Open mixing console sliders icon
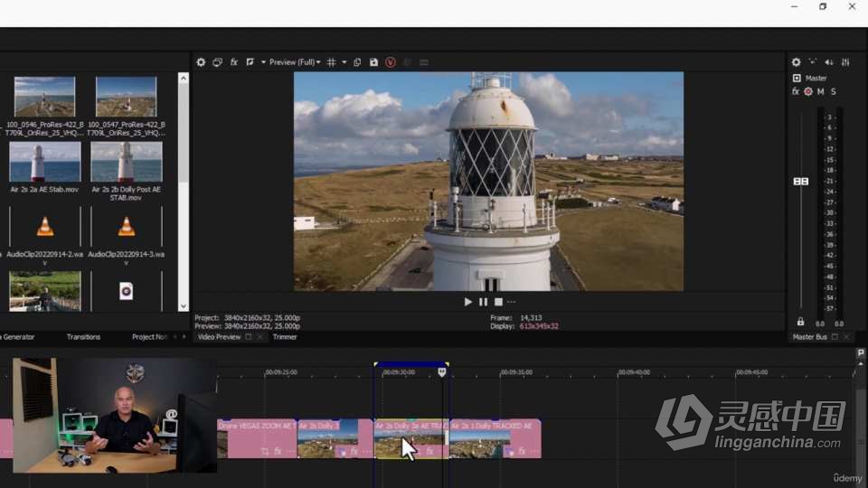Viewport: 868px width, 488px height. click(845, 62)
